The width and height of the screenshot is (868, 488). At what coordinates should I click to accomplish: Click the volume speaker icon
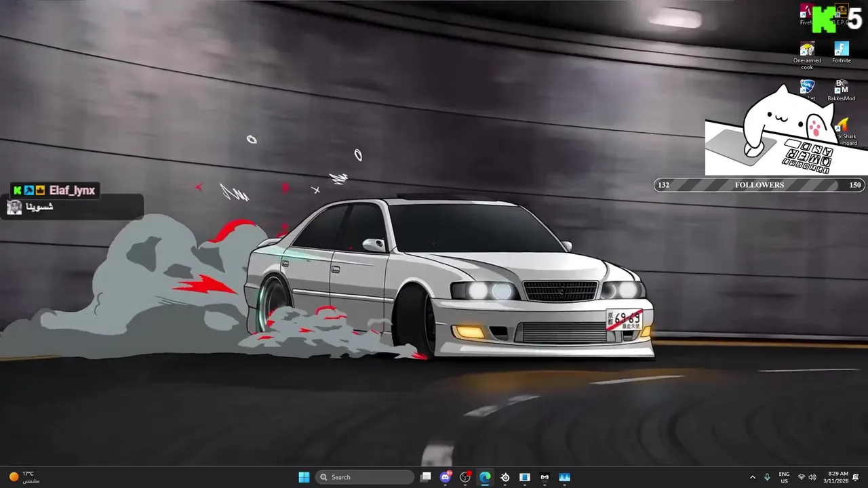[x=812, y=477]
